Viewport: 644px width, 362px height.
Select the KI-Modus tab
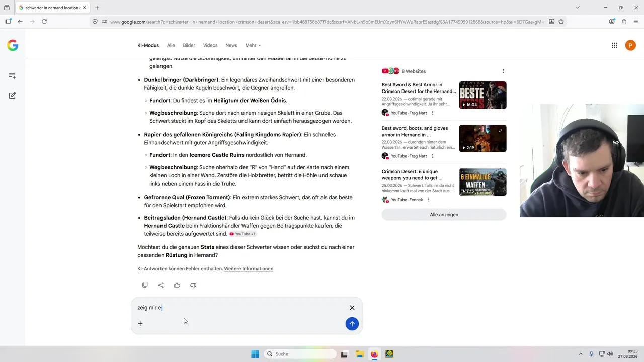tap(148, 45)
